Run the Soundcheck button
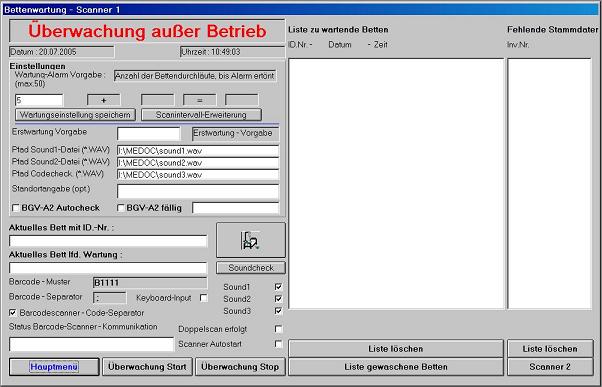The image size is (602, 387). (x=251, y=268)
